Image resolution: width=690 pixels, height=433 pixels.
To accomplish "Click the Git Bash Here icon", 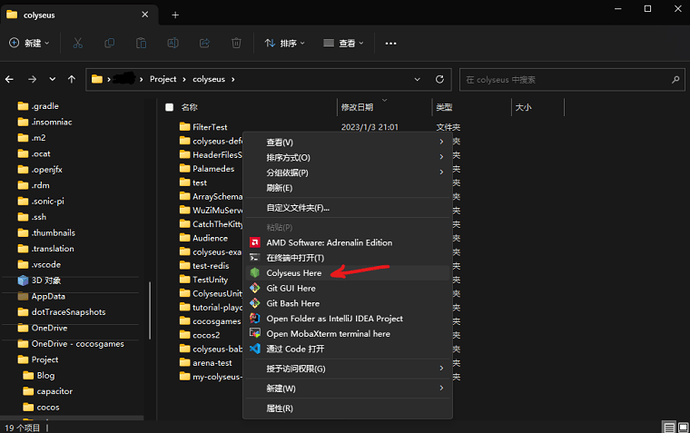I will point(255,303).
